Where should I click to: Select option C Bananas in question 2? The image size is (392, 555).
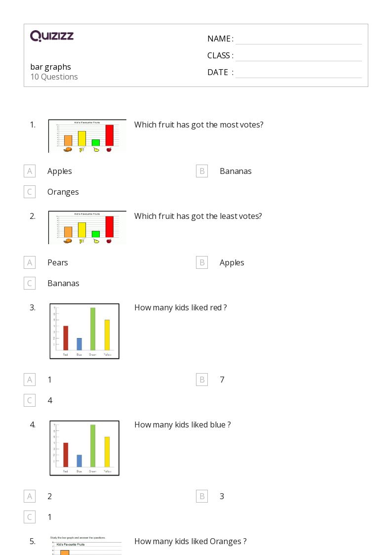coord(30,283)
